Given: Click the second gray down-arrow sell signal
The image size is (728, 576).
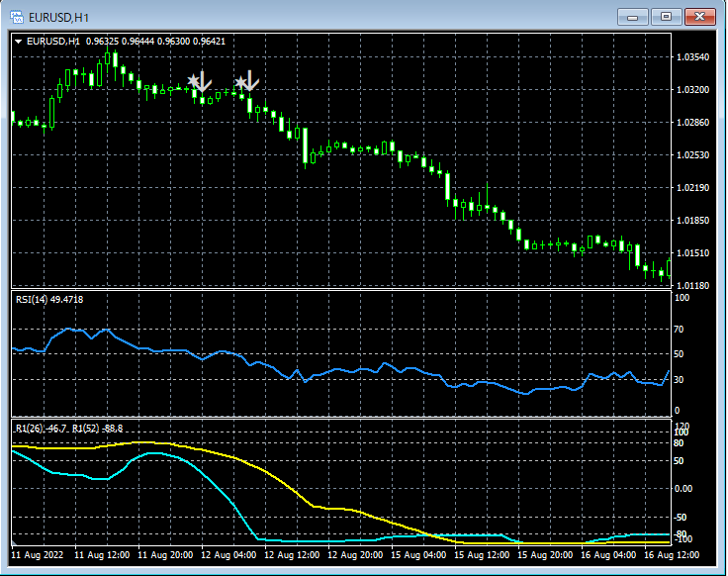Looking at the screenshot, I should coord(251,81).
